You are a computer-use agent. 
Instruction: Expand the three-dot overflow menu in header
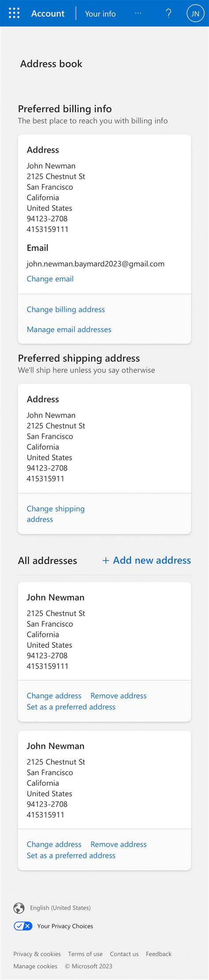point(138,13)
